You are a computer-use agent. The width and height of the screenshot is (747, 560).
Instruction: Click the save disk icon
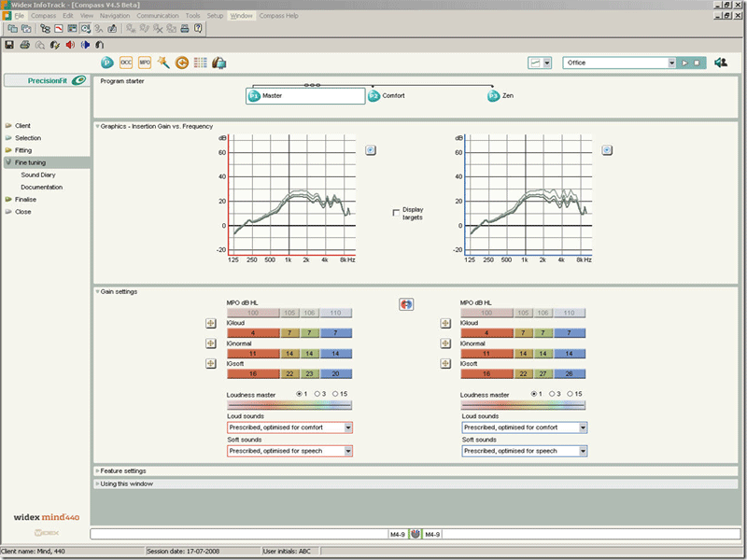coord(9,44)
